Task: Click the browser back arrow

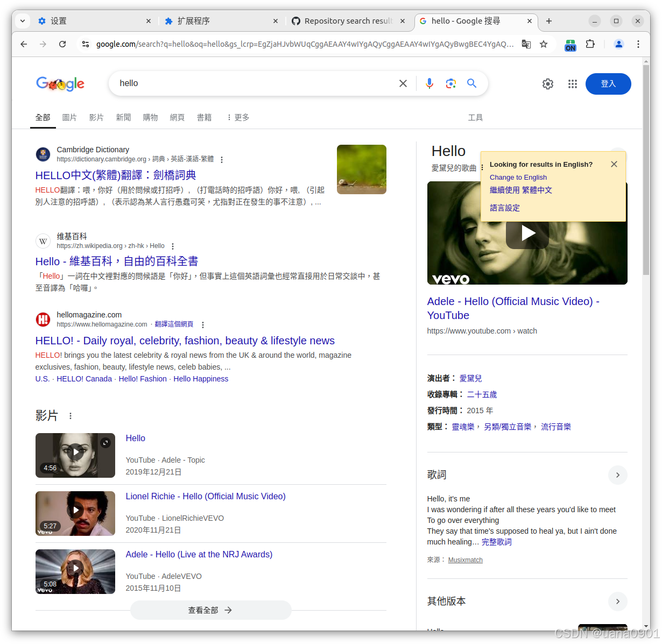Action: coord(24,44)
